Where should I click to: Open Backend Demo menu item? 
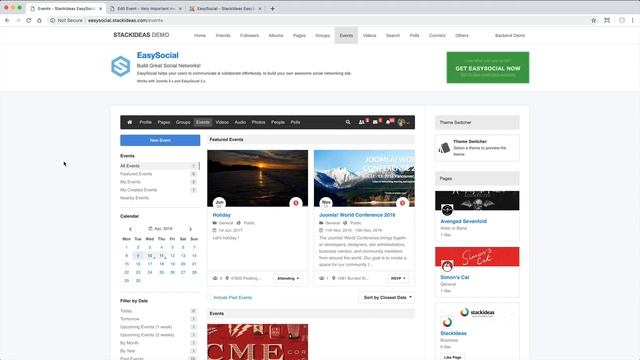(510, 36)
